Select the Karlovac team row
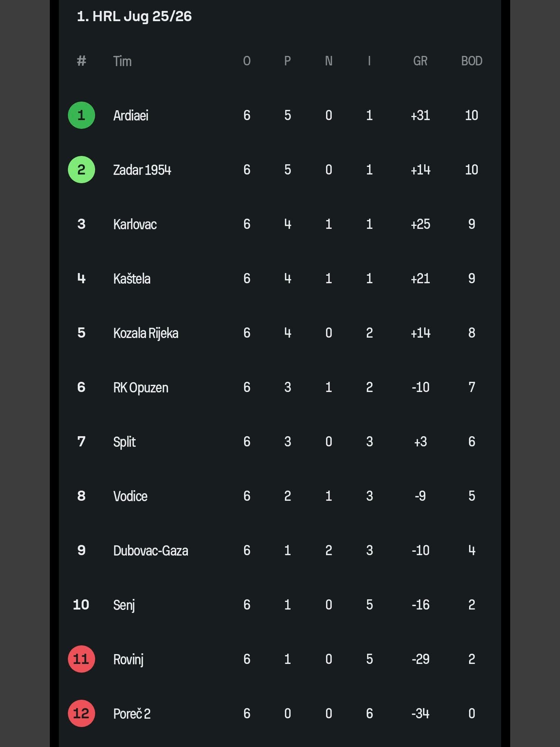This screenshot has height=747, width=560. point(135,224)
